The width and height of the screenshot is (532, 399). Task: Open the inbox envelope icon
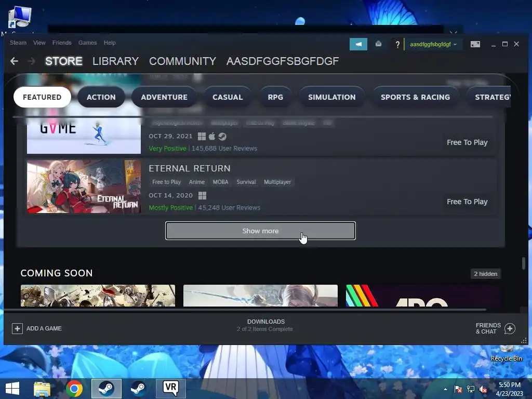point(378,44)
